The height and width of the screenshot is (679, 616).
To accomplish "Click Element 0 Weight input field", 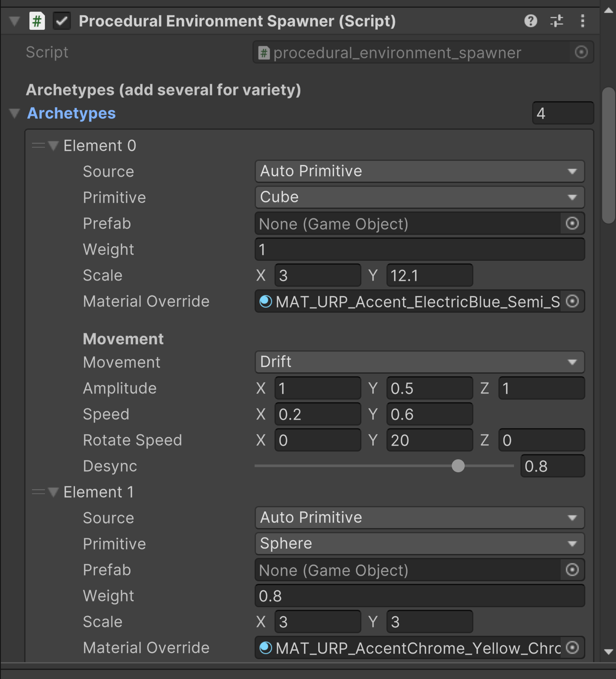I will pos(419,250).
